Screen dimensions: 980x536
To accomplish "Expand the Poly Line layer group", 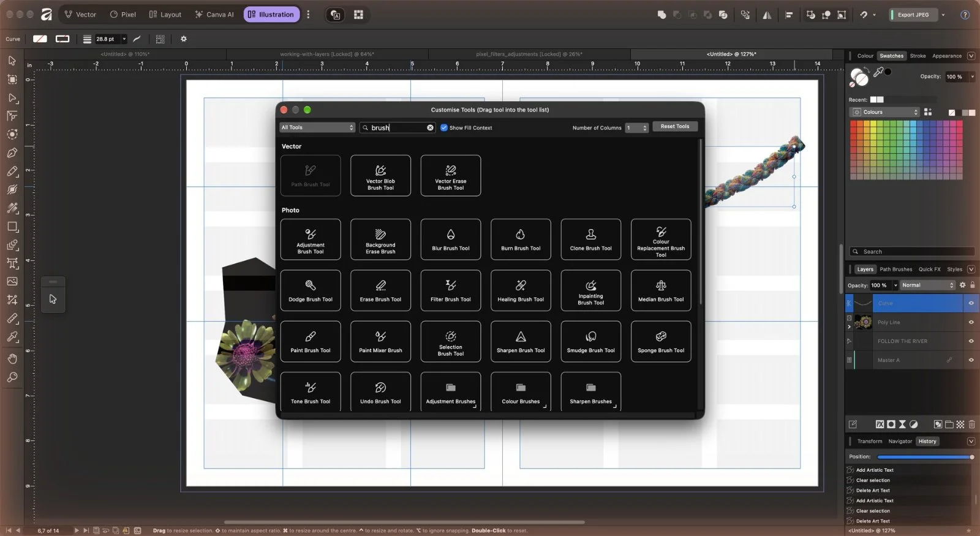I will click(849, 327).
